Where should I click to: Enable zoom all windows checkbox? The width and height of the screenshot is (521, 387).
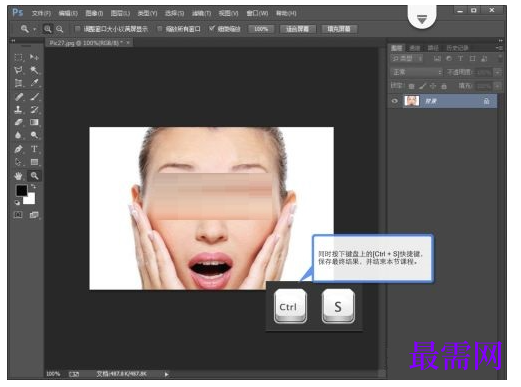[160, 29]
